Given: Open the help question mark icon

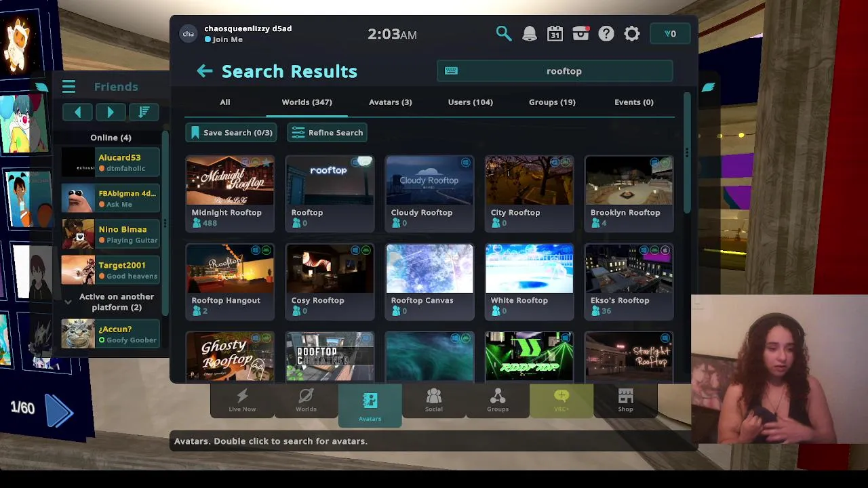Looking at the screenshot, I should (x=606, y=34).
